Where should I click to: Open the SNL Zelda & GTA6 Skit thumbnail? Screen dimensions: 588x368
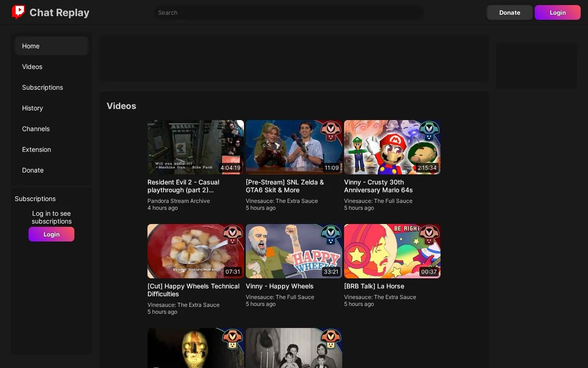(294, 147)
